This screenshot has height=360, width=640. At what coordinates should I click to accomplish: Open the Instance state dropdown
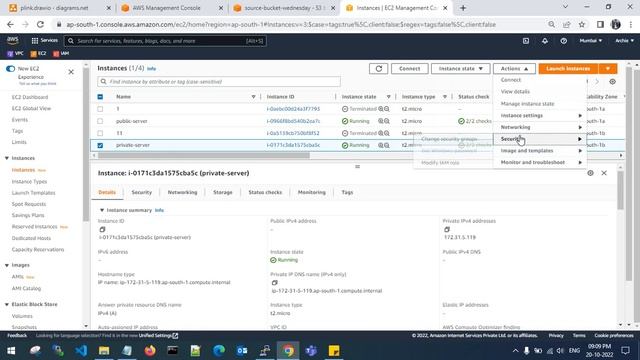point(460,69)
